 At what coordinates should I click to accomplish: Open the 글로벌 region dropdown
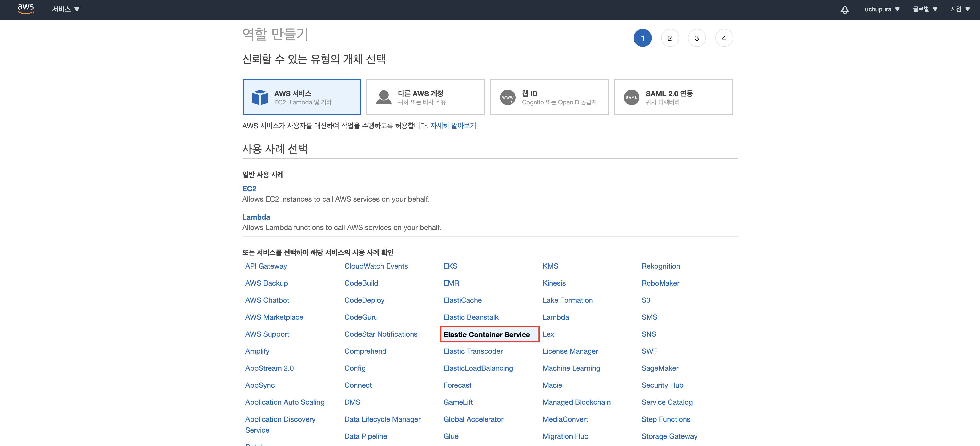925,9
